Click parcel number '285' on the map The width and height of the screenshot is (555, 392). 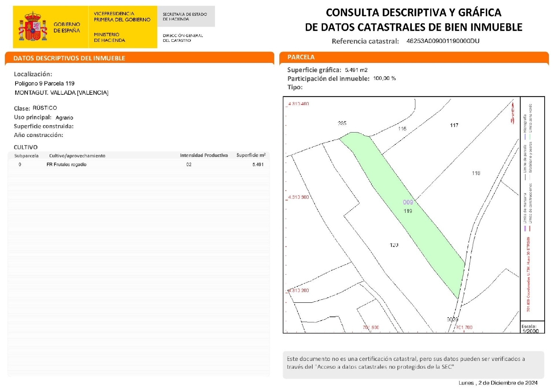342,123
